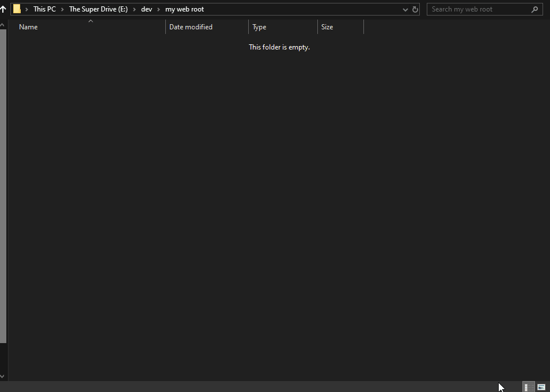Image resolution: width=550 pixels, height=392 pixels.
Task: Sort by Date modified column
Action: click(x=207, y=27)
